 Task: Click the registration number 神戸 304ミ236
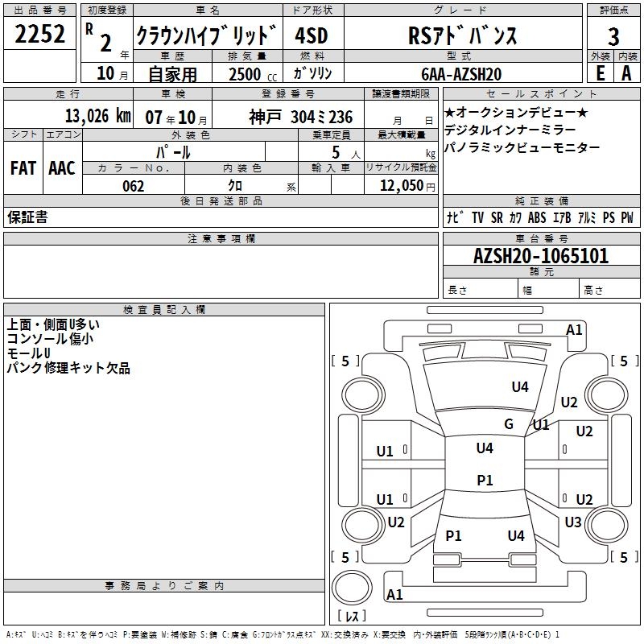click(301, 117)
